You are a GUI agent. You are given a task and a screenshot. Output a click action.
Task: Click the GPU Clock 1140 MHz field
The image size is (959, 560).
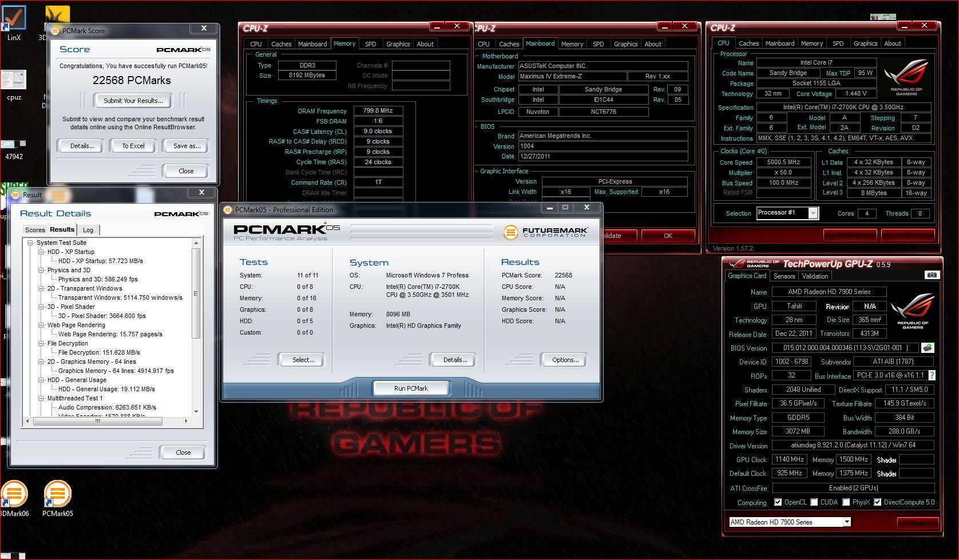click(790, 459)
